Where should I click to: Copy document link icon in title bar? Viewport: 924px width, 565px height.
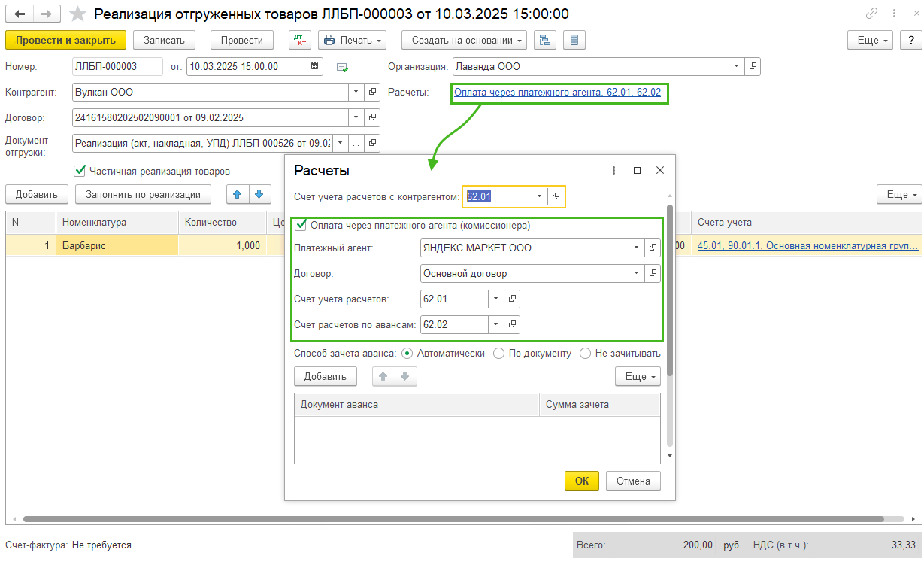click(x=872, y=14)
